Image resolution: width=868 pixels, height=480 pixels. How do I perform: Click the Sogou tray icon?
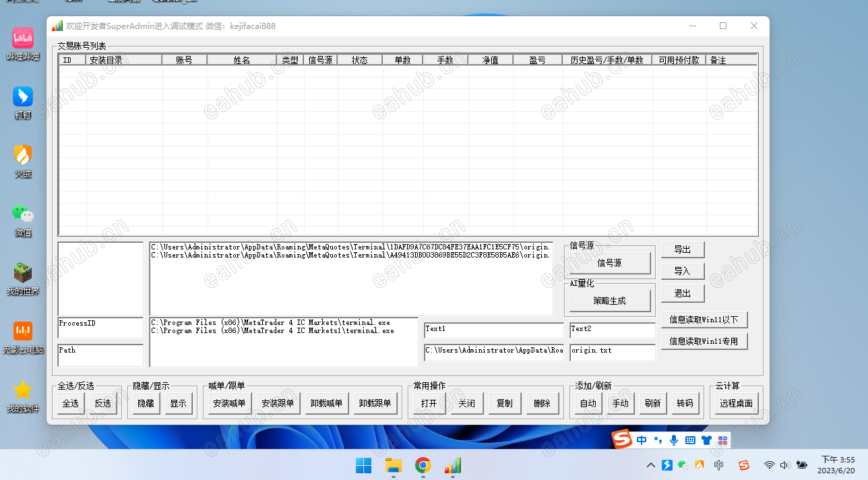pyautogui.click(x=744, y=465)
